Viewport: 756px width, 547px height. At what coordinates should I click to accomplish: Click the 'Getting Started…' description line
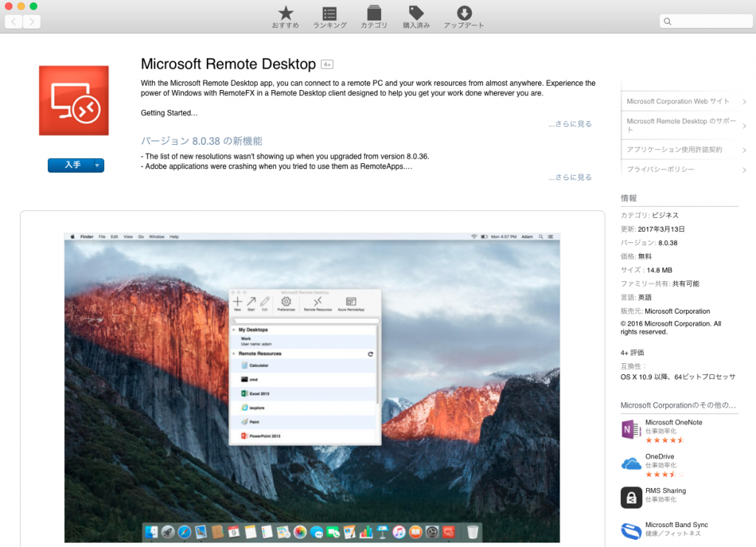[x=169, y=113]
